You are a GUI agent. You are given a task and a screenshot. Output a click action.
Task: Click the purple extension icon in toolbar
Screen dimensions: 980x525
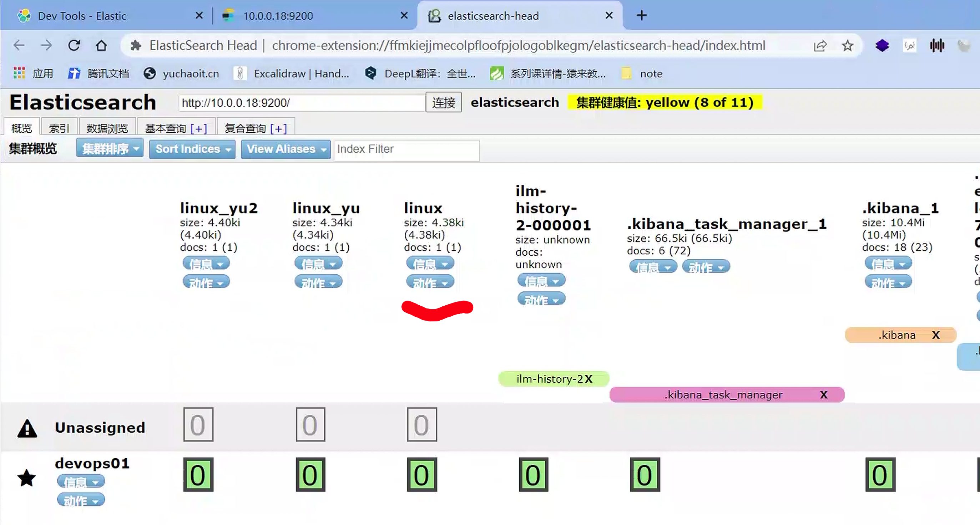[882, 46]
